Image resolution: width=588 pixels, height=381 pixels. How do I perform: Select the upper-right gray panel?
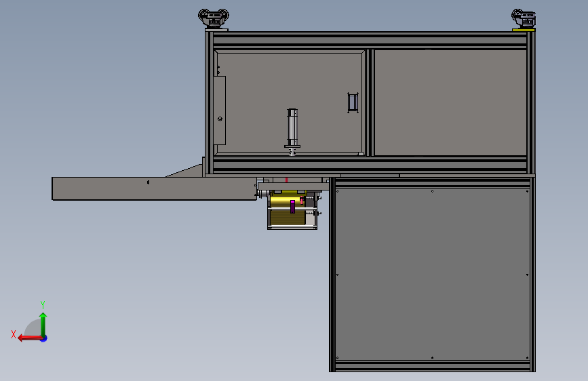tap(450, 102)
